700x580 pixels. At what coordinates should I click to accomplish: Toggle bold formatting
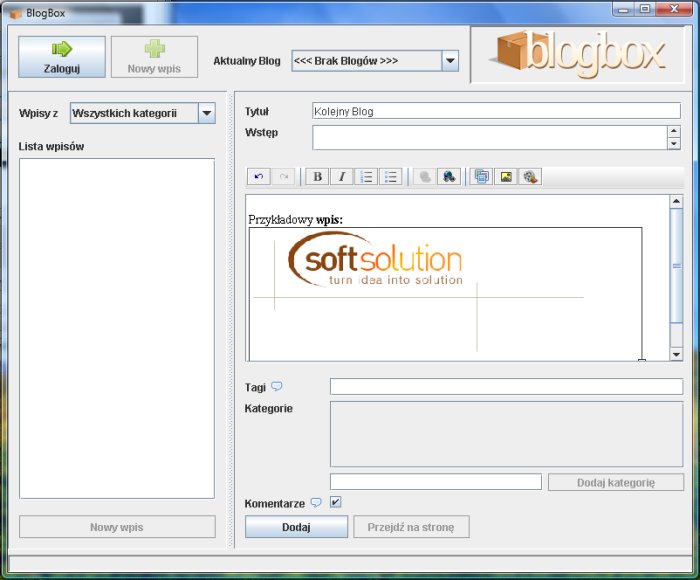point(318,177)
